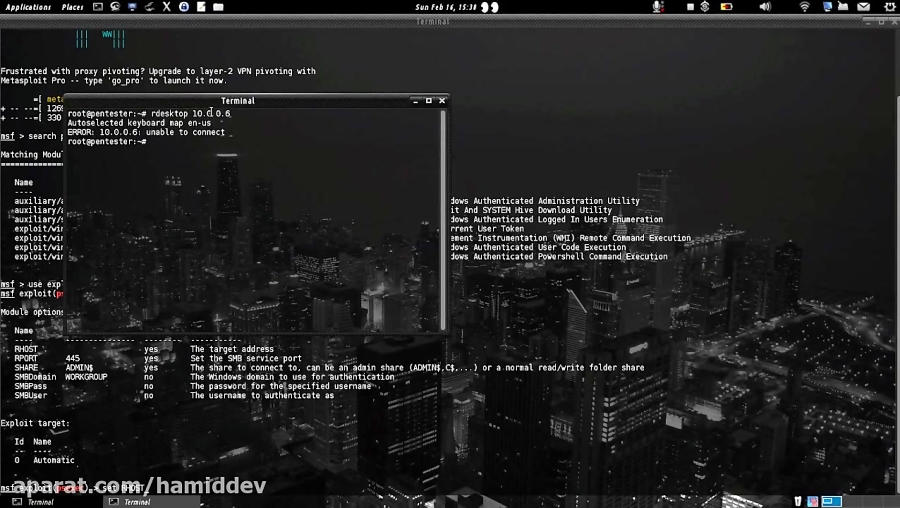Viewport: 900px width, 508px height.
Task: Click the 'msf > search' command line
Action: click(32, 136)
